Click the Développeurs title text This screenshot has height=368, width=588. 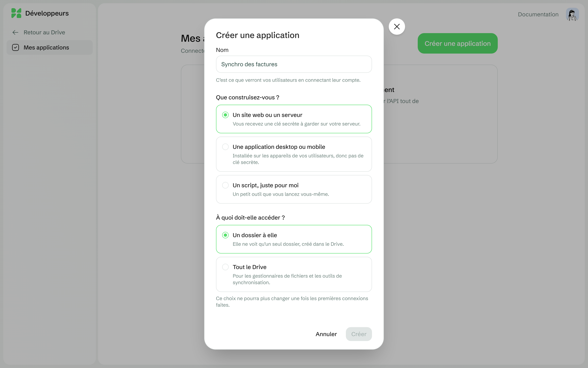[x=47, y=13]
